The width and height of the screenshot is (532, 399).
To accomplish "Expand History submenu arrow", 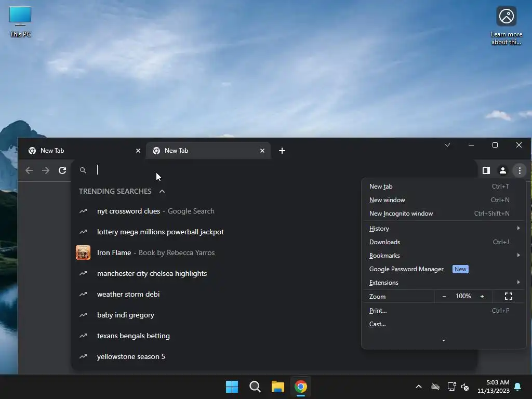I will [x=518, y=229].
